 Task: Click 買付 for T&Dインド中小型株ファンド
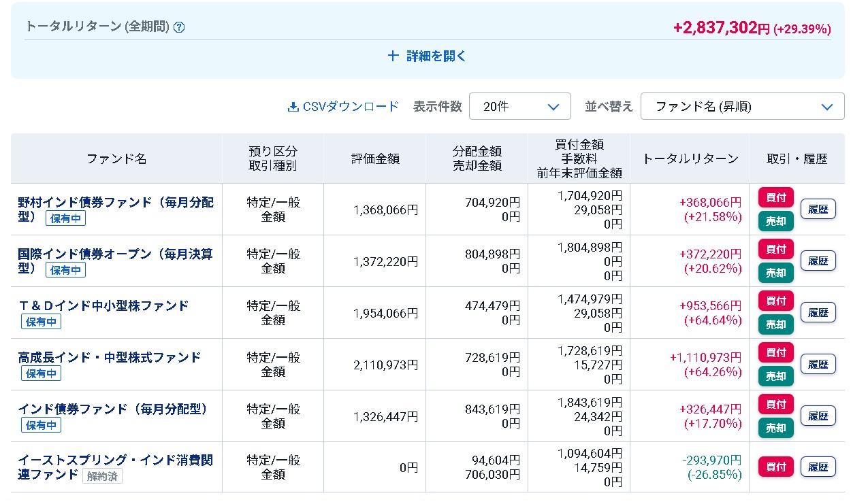tap(775, 301)
